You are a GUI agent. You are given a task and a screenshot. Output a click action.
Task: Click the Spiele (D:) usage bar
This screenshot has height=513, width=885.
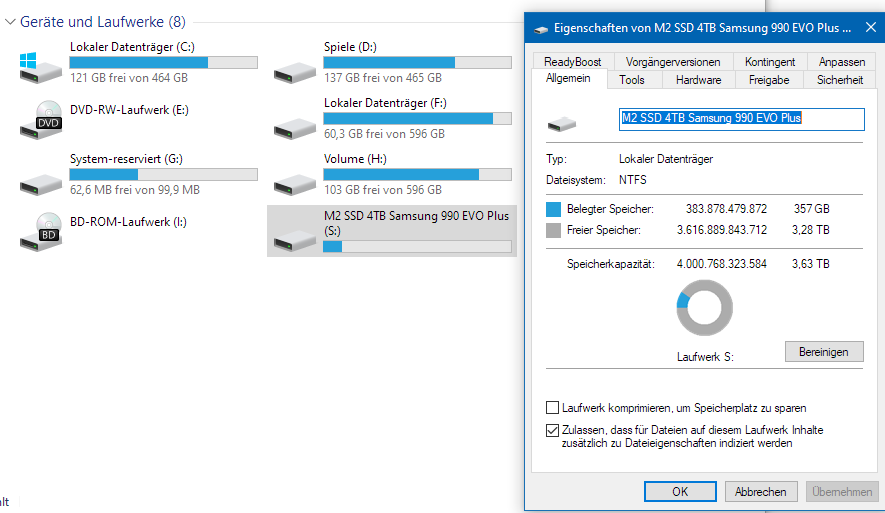coord(418,63)
